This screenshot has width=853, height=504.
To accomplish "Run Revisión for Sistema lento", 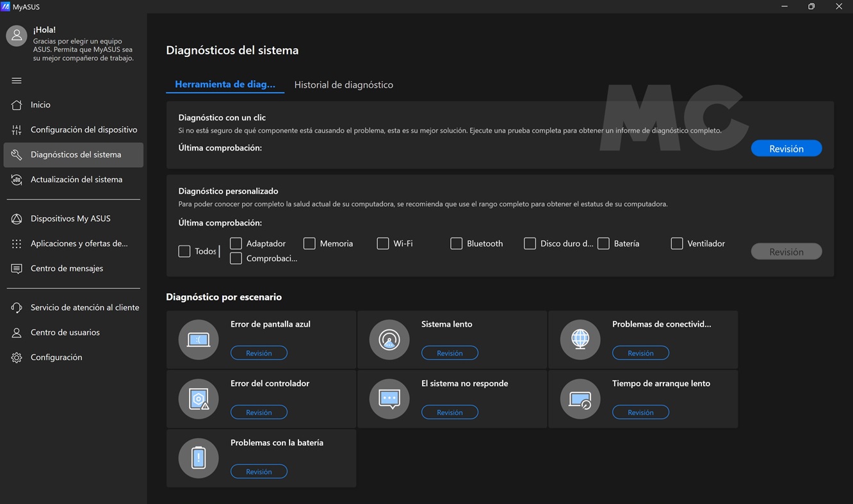I will 450,354.
